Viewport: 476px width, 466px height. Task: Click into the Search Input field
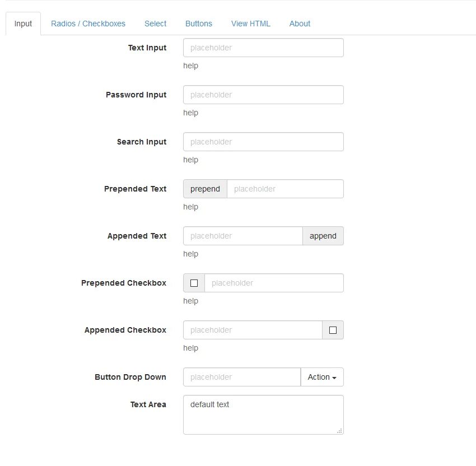coord(263,142)
